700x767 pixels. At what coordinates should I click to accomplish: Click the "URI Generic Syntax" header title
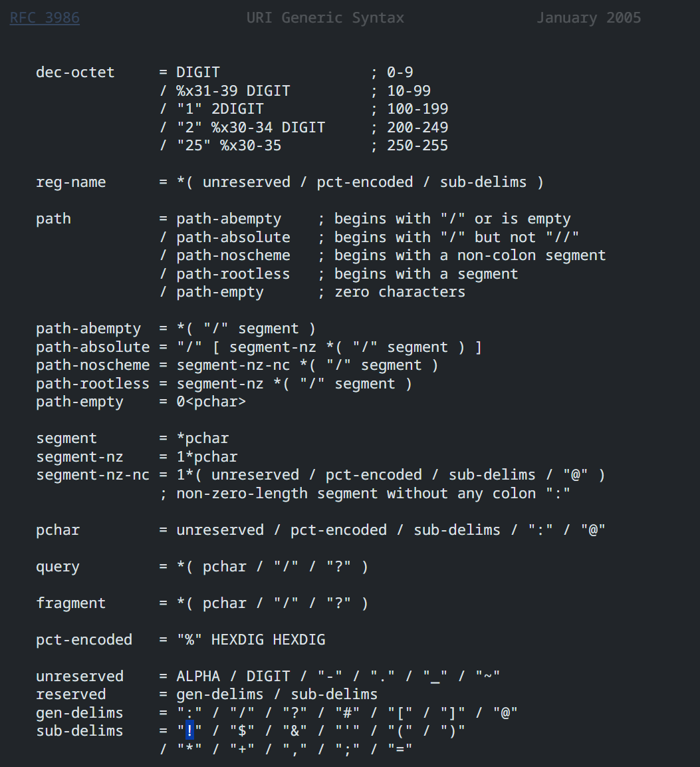tap(325, 18)
